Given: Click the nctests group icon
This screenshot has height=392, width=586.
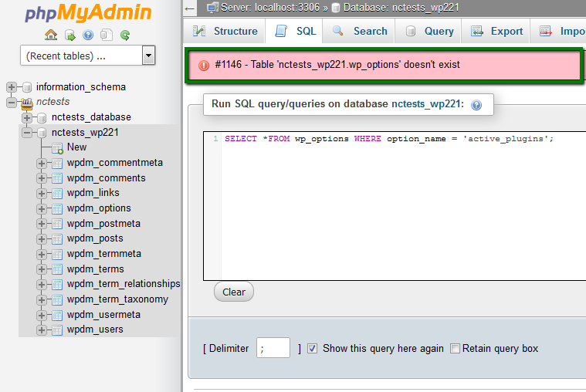Looking at the screenshot, I should pos(26,103).
